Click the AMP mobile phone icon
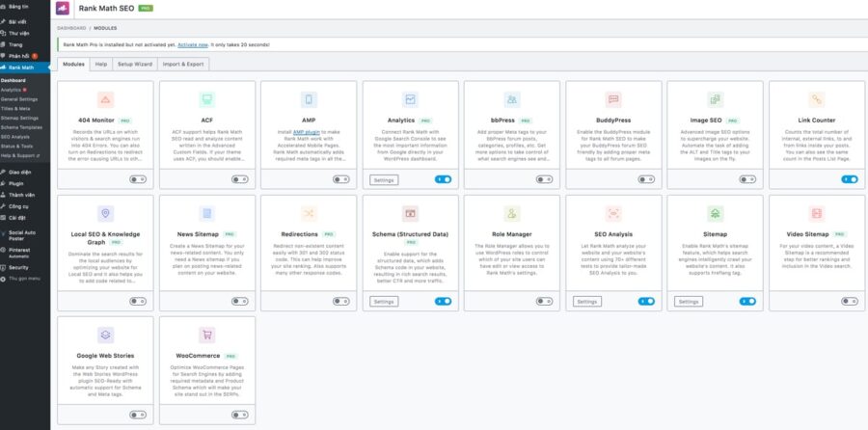Image resolution: width=868 pixels, height=430 pixels. 309,99
